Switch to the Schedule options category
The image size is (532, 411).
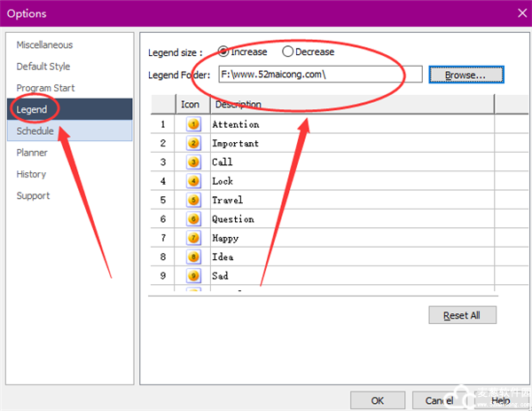35,131
